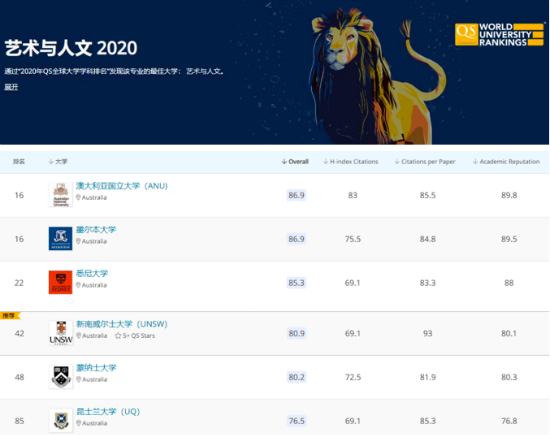Open 昆士兰大学 (UQ) link
The width and height of the screenshot is (550, 435).
coord(108,411)
